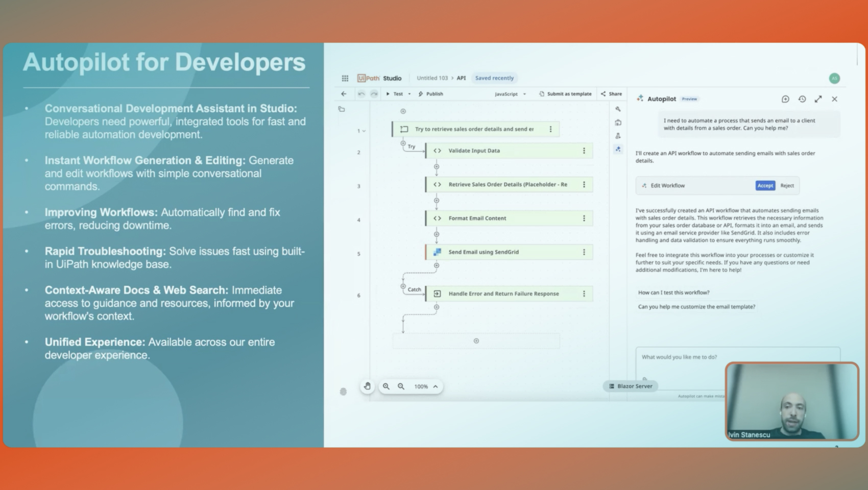Viewport: 868px width, 490px height.
Task: Open options menu for Format Email Content
Action: coord(584,218)
